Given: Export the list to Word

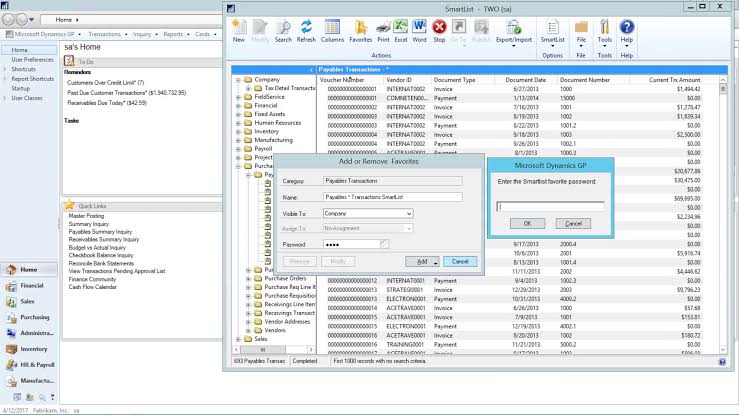Looking at the screenshot, I should click(x=419, y=31).
